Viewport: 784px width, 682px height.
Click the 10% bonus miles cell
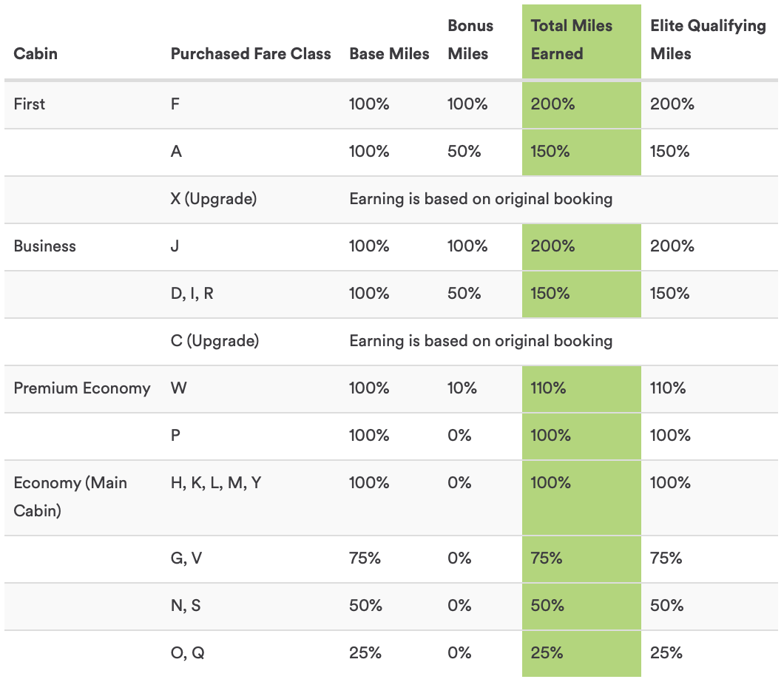[x=462, y=388]
